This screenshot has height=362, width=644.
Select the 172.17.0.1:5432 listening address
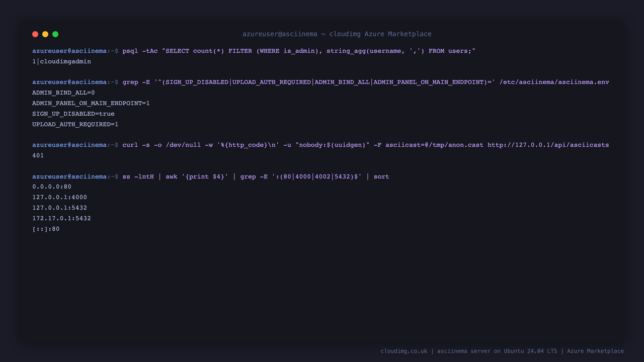click(x=61, y=218)
